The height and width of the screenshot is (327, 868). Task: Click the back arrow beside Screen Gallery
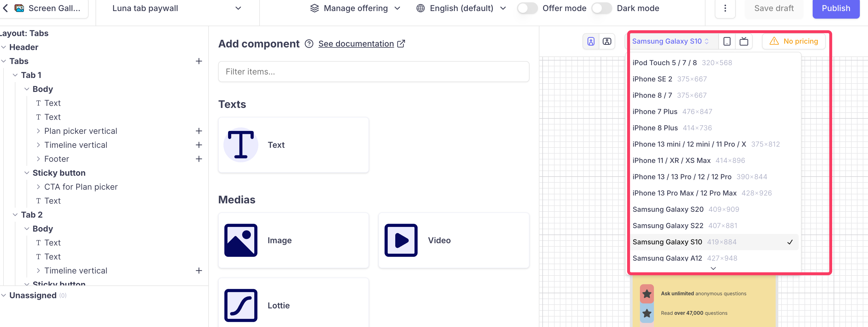[x=6, y=8]
